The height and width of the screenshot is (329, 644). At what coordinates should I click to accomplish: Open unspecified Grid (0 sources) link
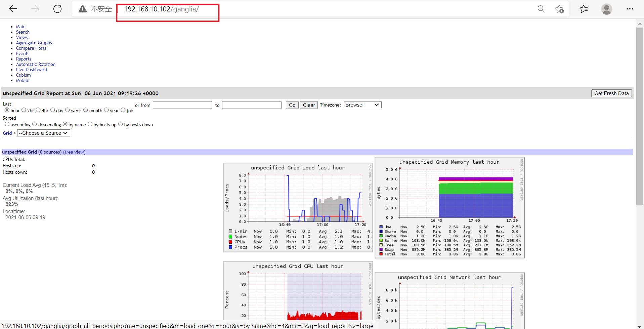coord(32,152)
